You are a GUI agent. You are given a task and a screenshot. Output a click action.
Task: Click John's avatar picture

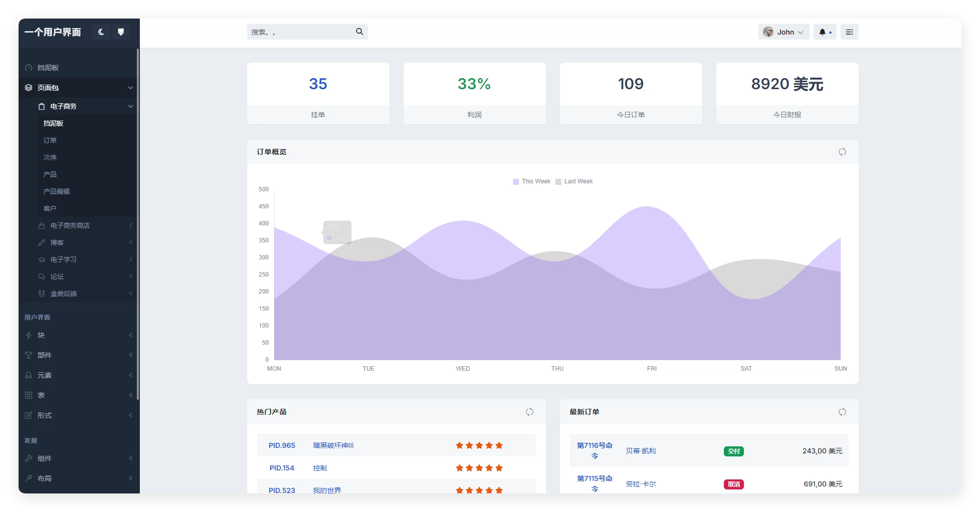coord(768,32)
